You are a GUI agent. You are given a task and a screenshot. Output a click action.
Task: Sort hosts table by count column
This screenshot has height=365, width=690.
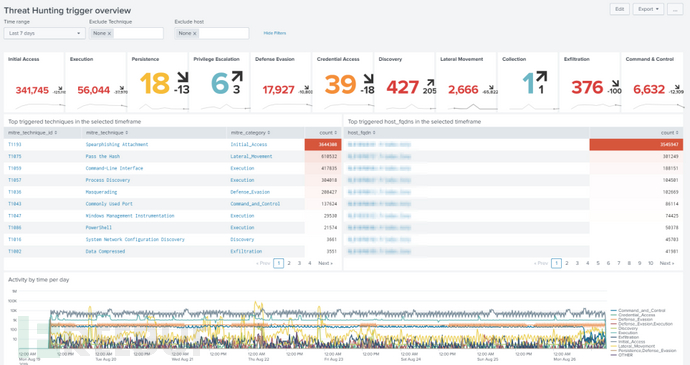tap(670, 133)
